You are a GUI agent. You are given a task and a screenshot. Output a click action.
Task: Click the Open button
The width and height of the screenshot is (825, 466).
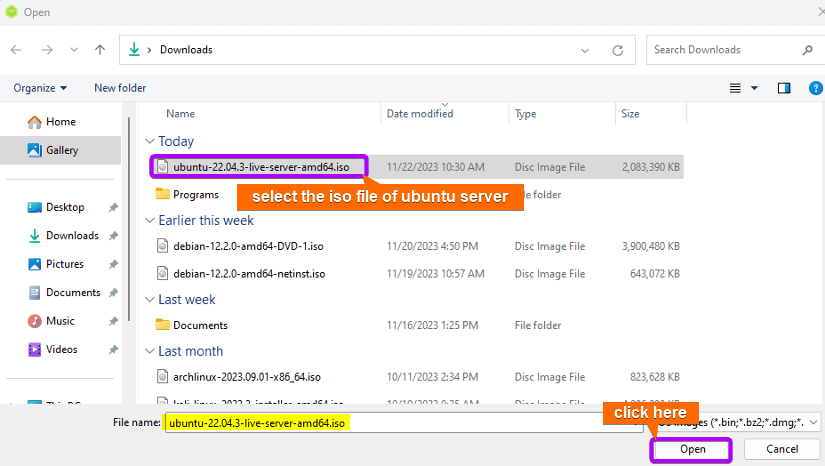tap(691, 450)
